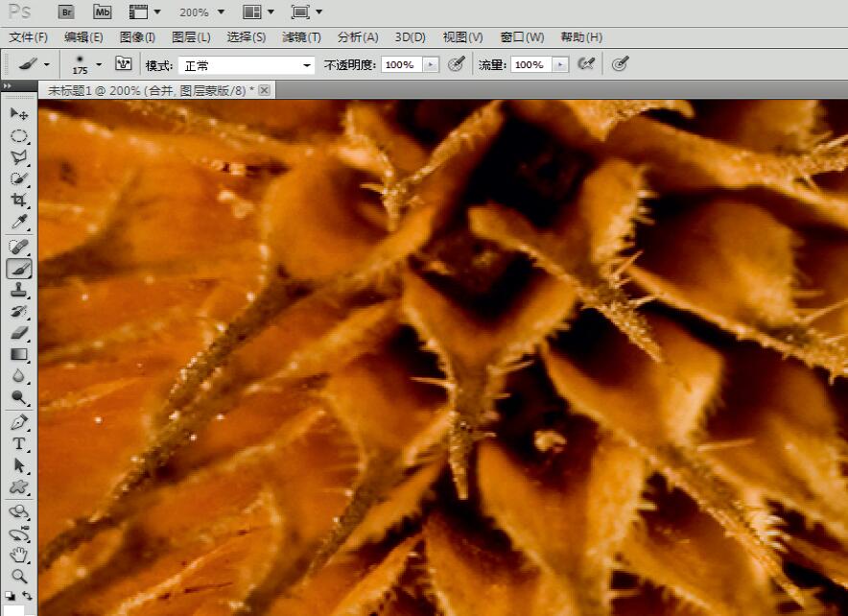Open the 帮助(H) menu
The height and width of the screenshot is (616, 848).
coord(581,37)
